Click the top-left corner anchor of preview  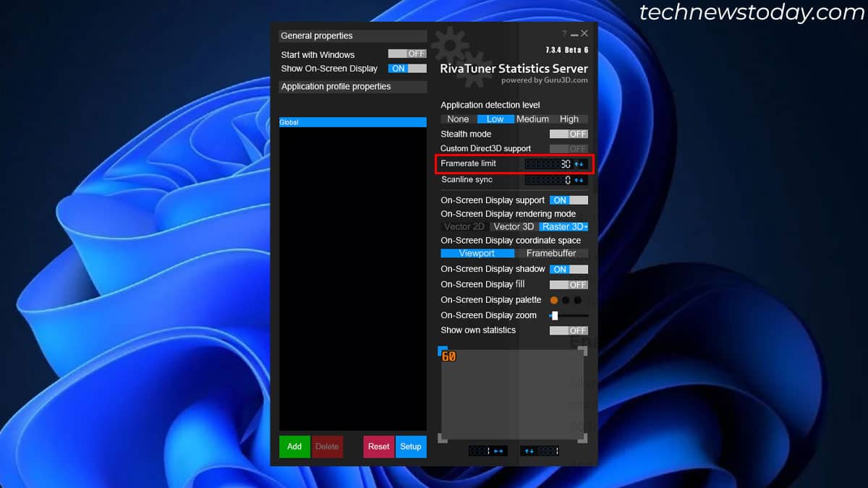tap(443, 351)
